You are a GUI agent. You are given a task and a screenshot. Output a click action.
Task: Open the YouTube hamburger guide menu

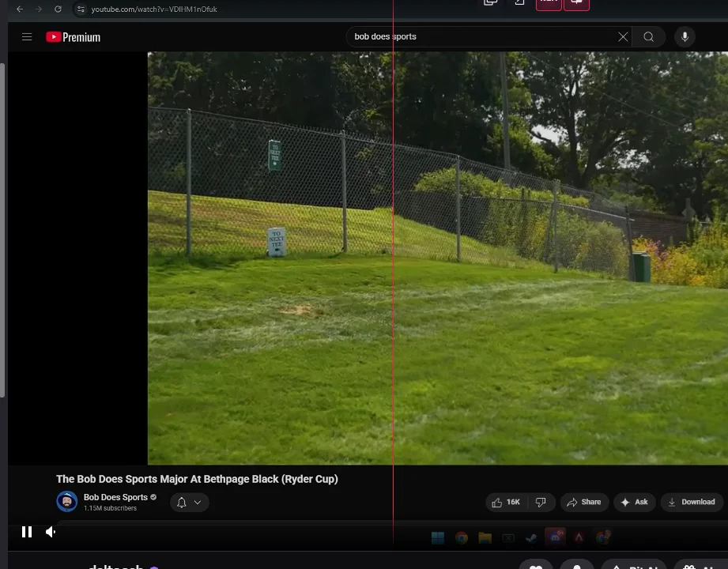27,36
